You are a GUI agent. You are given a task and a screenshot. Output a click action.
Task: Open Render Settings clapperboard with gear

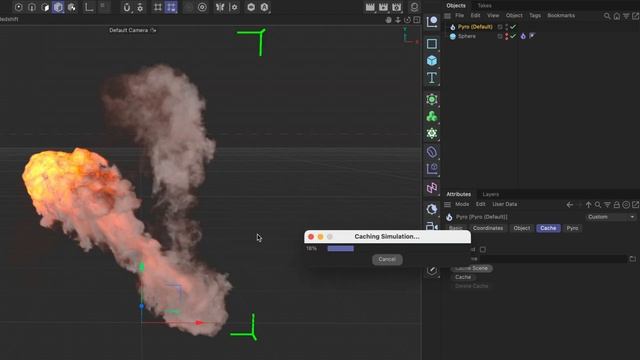tap(397, 7)
